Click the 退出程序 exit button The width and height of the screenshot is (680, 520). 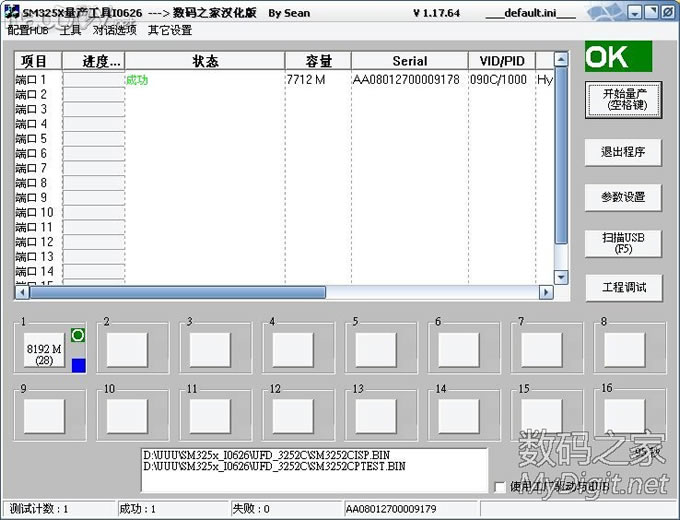click(622, 153)
